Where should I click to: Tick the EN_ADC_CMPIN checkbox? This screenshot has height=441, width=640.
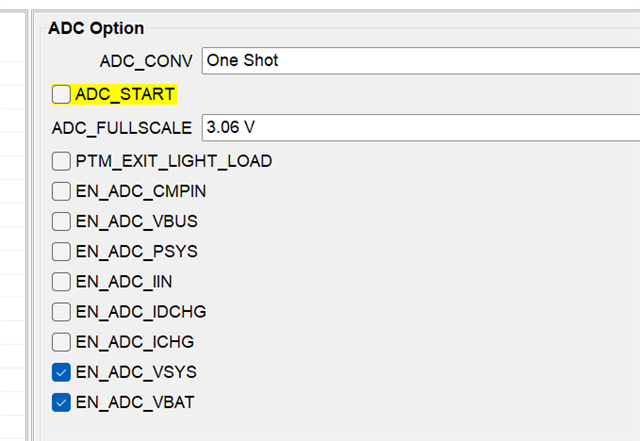61,191
